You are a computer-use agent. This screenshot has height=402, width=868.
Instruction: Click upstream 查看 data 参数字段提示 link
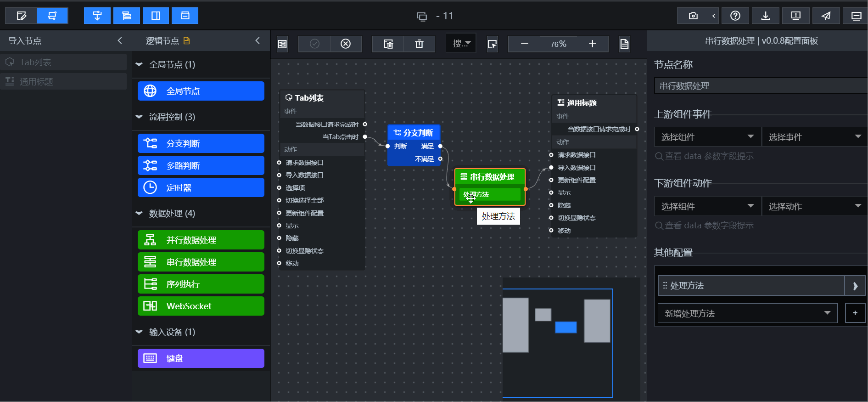click(704, 156)
